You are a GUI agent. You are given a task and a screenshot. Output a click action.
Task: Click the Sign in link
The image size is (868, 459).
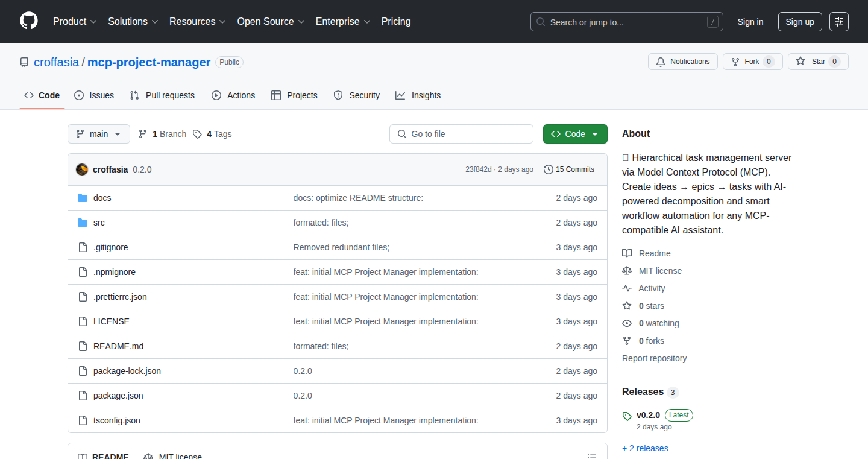(x=750, y=22)
